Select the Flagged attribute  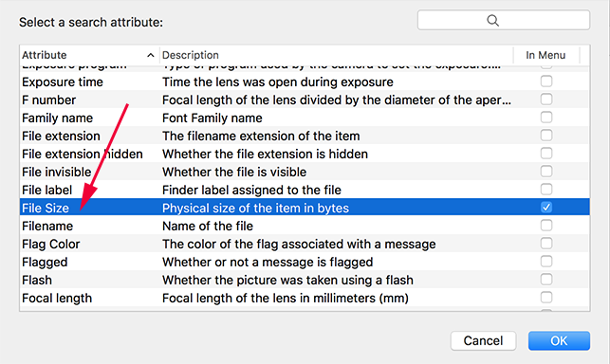tap(45, 263)
